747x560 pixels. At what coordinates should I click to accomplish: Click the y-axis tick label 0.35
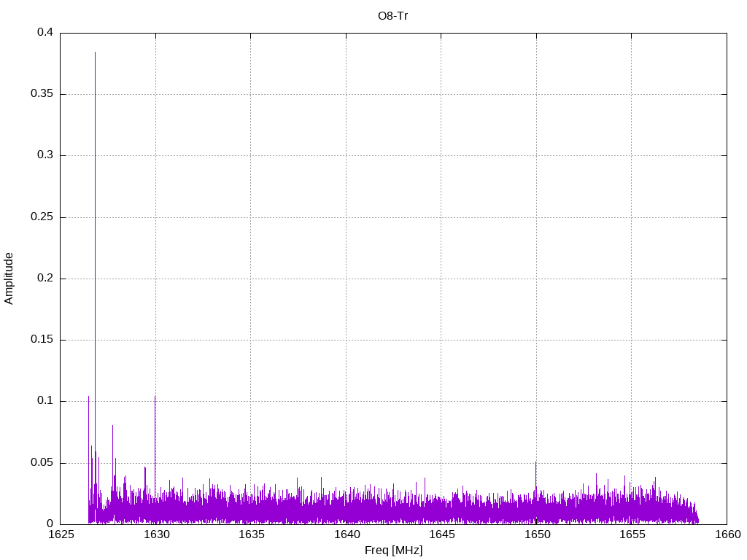(x=42, y=94)
